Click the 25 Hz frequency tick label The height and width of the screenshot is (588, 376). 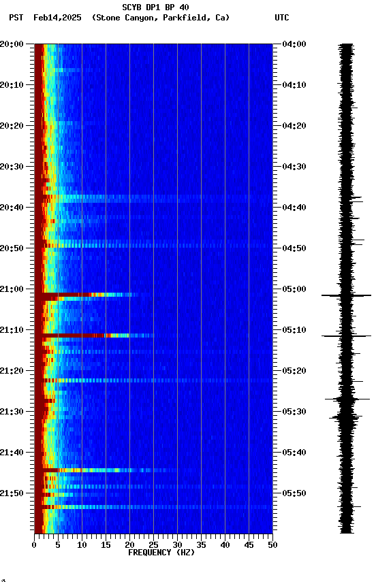coord(153,545)
